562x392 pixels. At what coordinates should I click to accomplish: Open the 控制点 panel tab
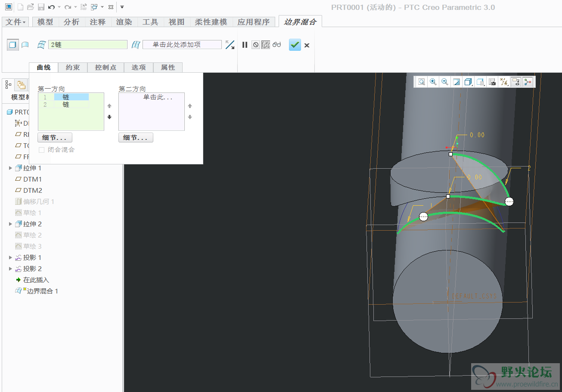click(106, 68)
